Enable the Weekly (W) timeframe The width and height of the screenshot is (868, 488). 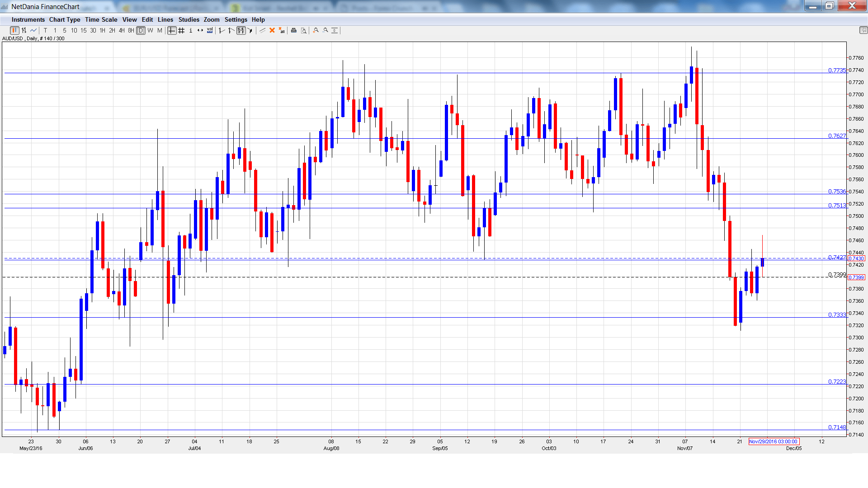pos(150,30)
